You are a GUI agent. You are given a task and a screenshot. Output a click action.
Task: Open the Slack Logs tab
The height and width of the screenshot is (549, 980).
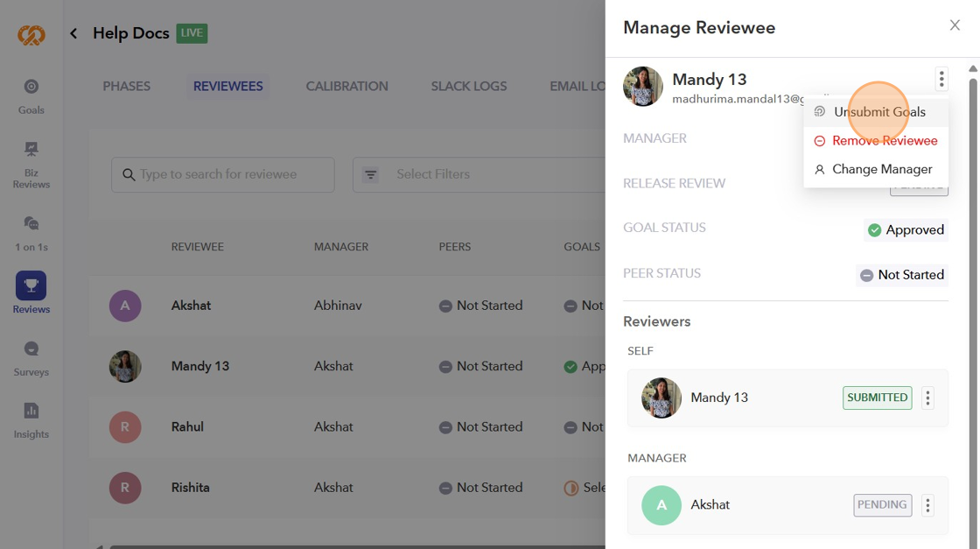click(468, 86)
